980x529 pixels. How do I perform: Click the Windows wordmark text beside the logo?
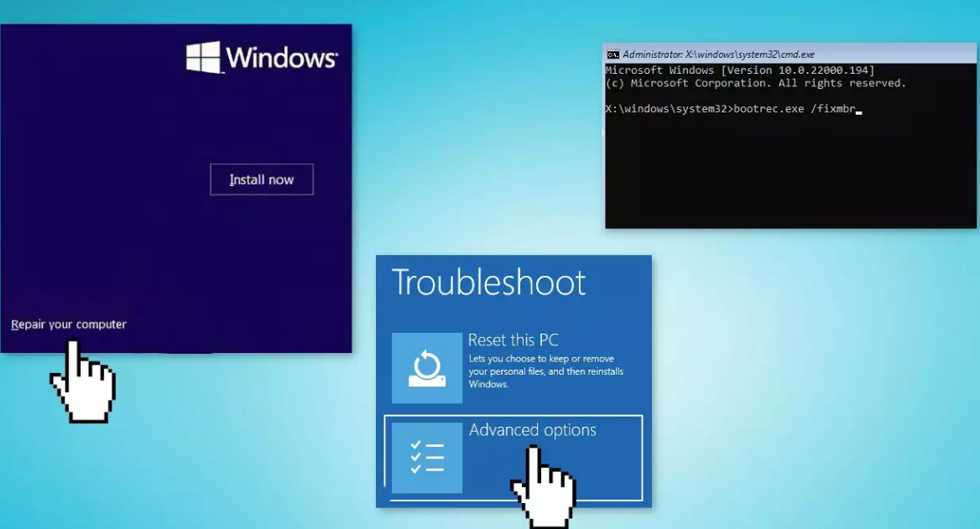click(281, 58)
